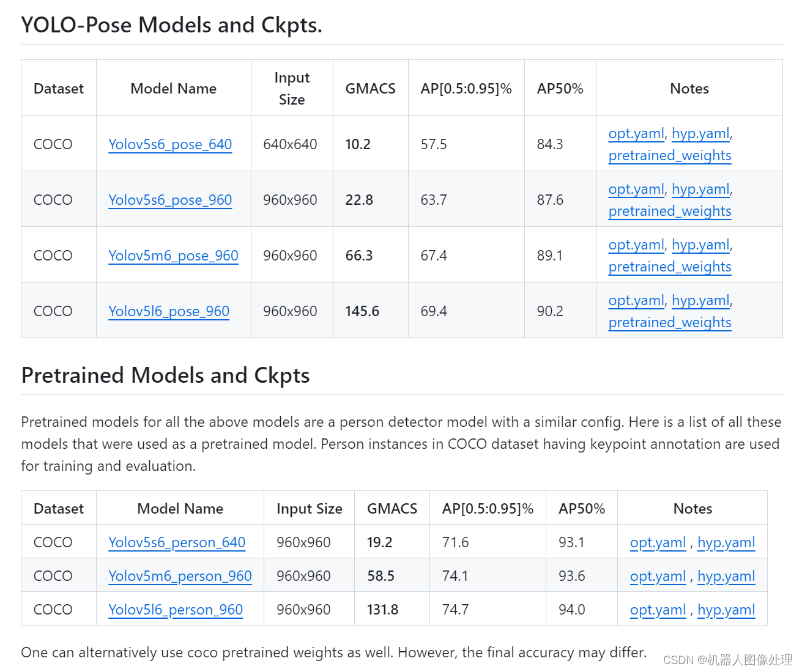Download pretrained_weights for Yolov5m6_pose_960
Viewport: 802px width, 672px height.
(670, 267)
